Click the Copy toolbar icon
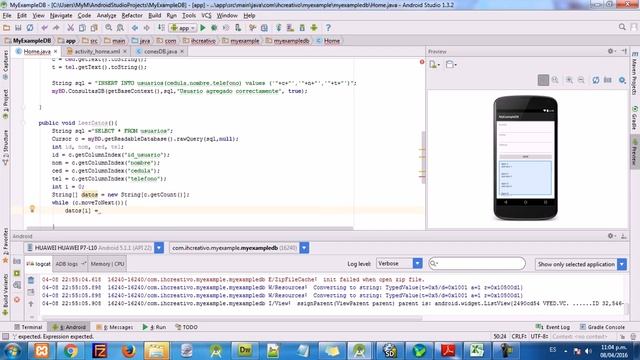Image resolution: width=640 pixels, height=360 pixels. tap(82, 28)
